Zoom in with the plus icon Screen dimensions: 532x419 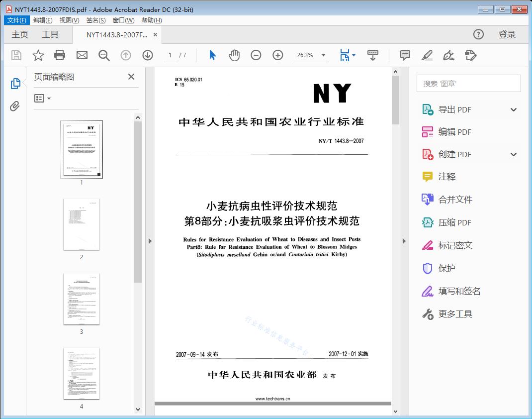[x=278, y=55]
